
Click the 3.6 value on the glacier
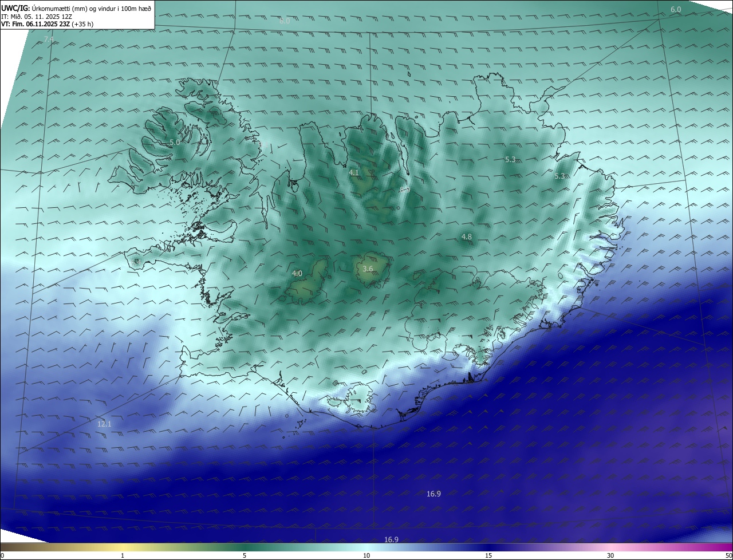click(368, 269)
